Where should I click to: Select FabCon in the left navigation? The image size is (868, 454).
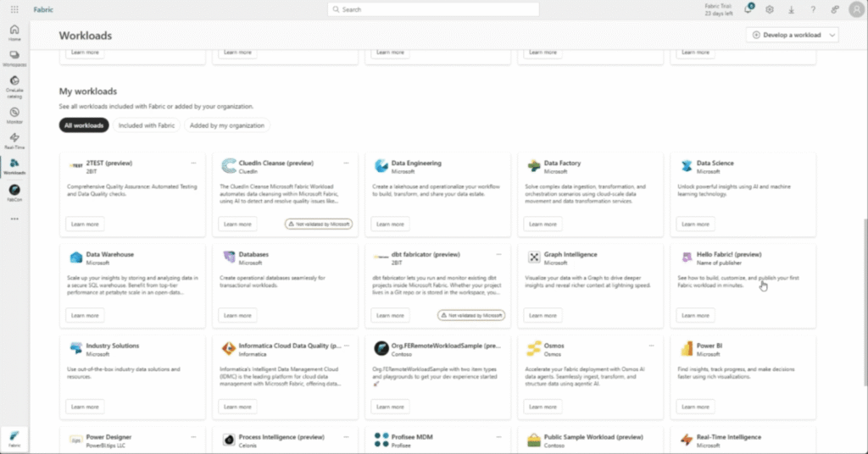coord(14,192)
